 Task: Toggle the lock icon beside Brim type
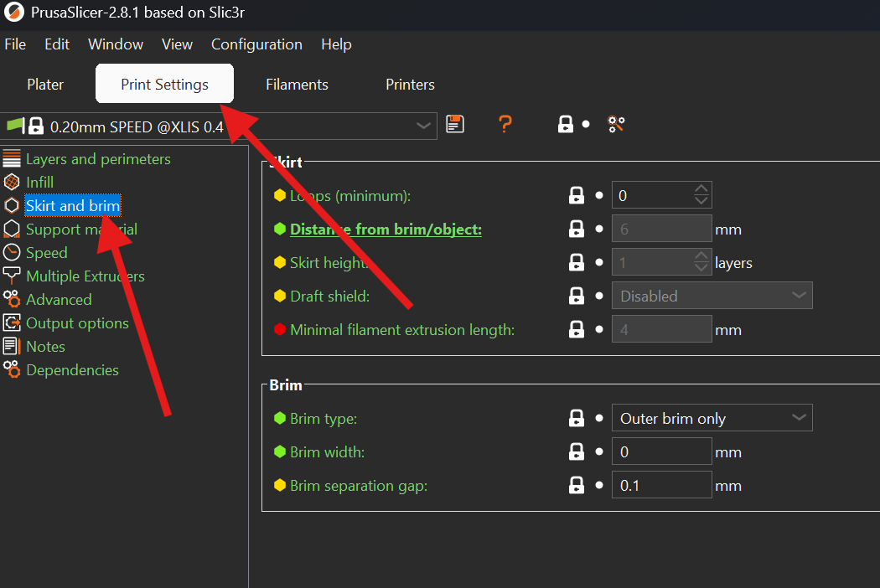pos(577,419)
